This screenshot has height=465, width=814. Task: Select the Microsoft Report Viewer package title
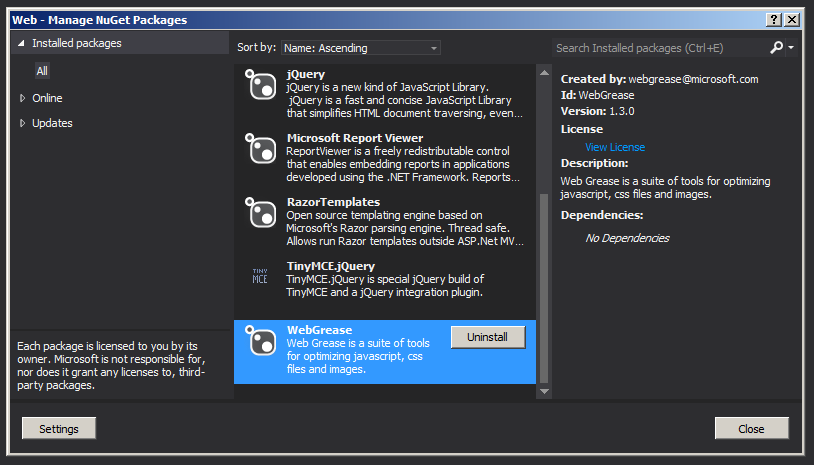(x=355, y=138)
